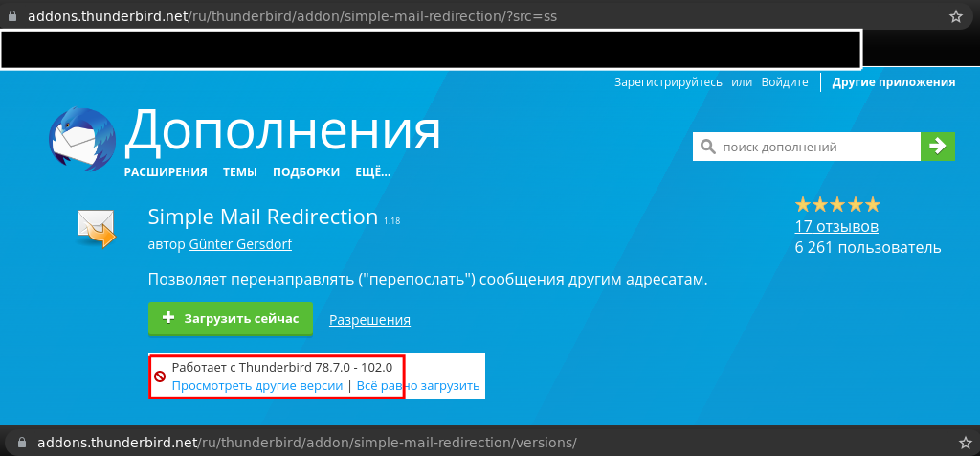The height and width of the screenshot is (456, 980).
Task: Open the ТЕМЫ menu
Action: [x=240, y=172]
